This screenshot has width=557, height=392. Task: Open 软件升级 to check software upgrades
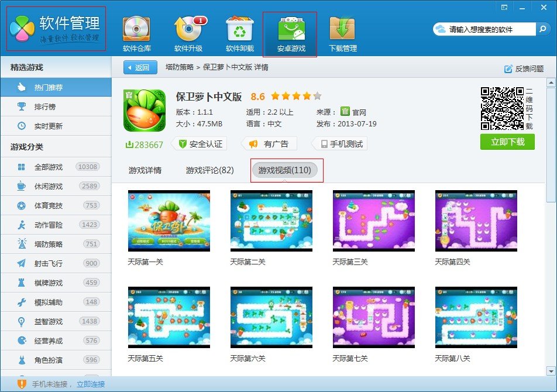pyautogui.click(x=188, y=32)
